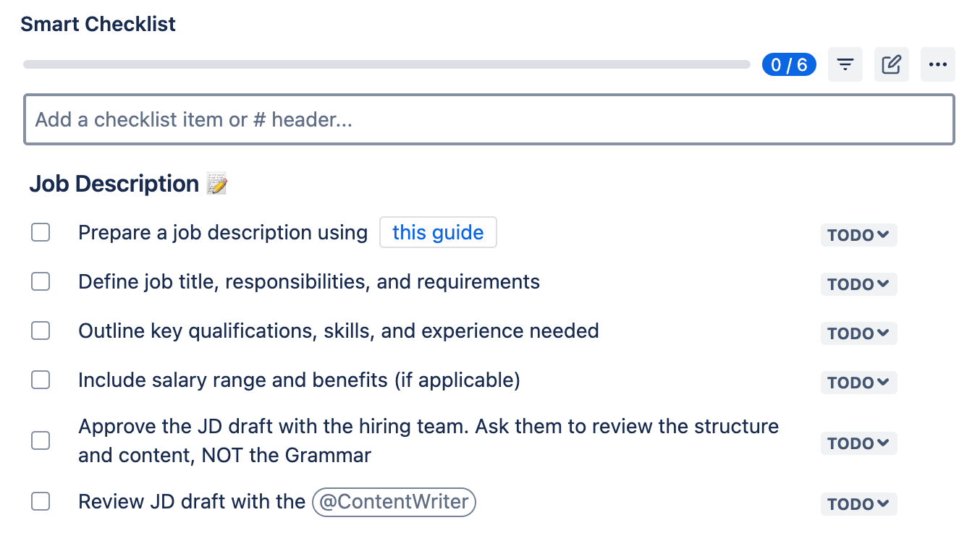Click the @ContentWriter mention tag
Screen dimensions: 980x554
coord(394,502)
